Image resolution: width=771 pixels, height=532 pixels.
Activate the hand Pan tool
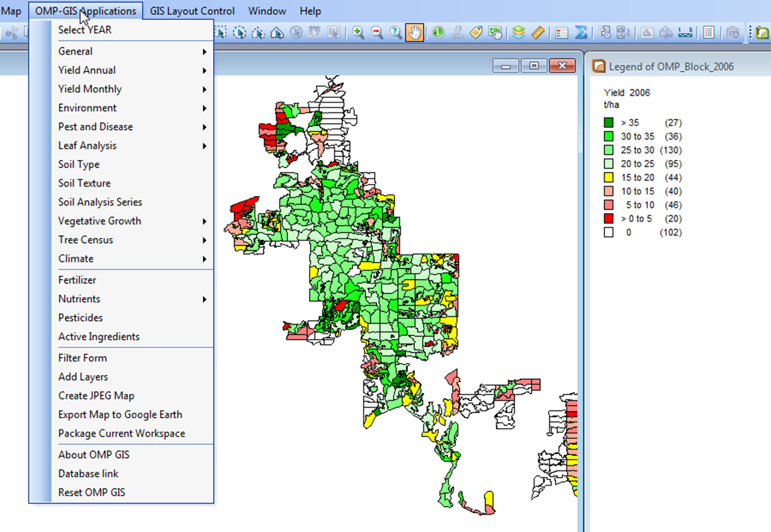click(x=414, y=33)
